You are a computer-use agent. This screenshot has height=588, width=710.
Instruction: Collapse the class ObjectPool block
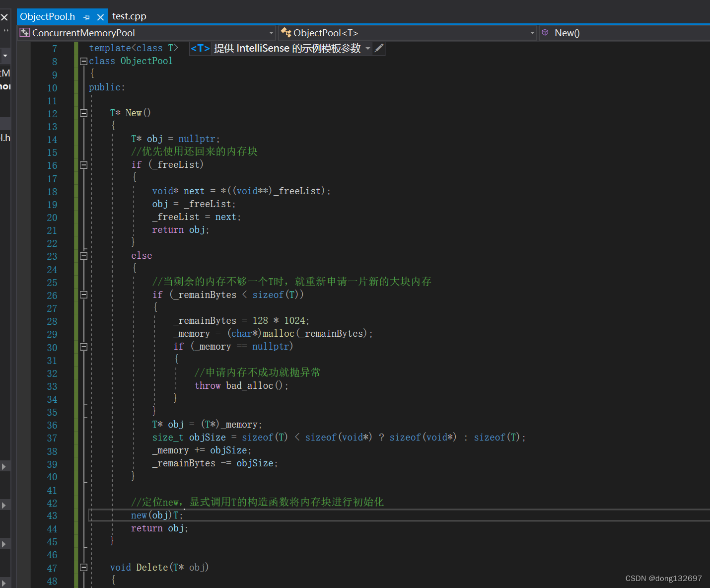click(x=84, y=62)
